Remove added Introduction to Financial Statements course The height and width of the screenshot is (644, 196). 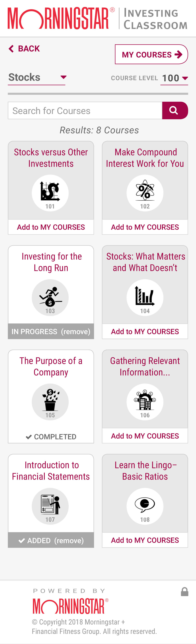coord(69,541)
